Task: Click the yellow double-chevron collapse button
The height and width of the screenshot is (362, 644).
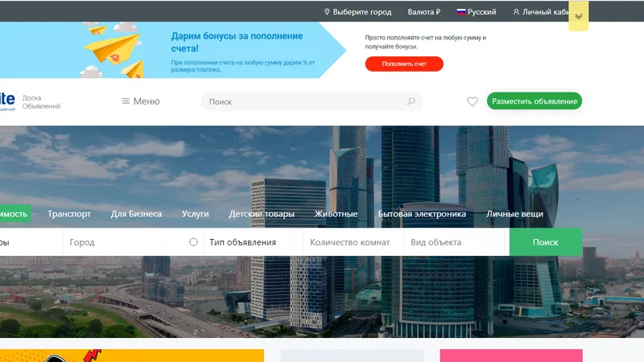Action: coord(578,16)
